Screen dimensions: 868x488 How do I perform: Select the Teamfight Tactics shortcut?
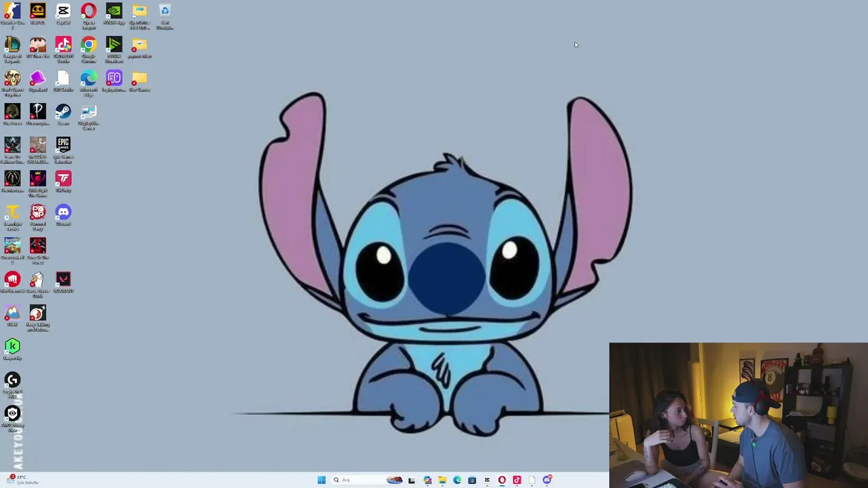pos(12,218)
